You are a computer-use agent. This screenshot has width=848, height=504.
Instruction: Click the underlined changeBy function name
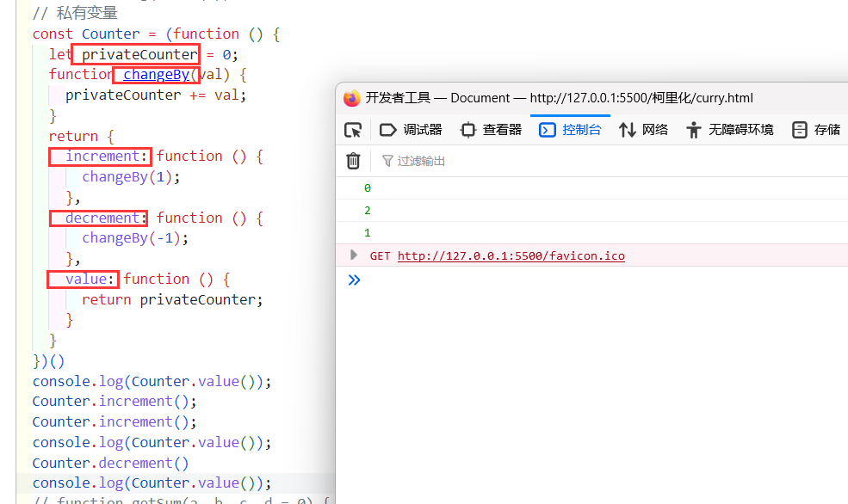[x=157, y=75]
